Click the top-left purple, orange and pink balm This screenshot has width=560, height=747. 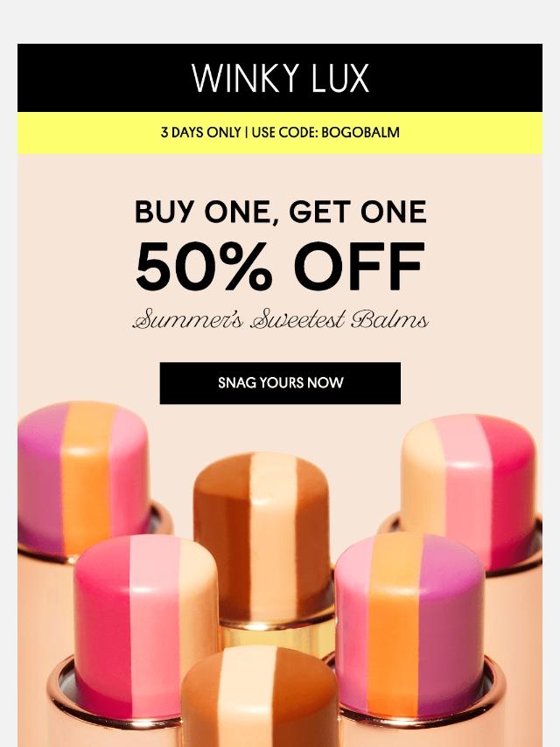83,478
